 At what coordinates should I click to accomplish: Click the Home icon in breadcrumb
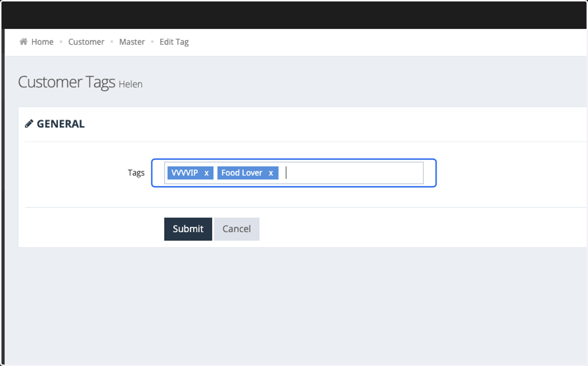pos(23,42)
